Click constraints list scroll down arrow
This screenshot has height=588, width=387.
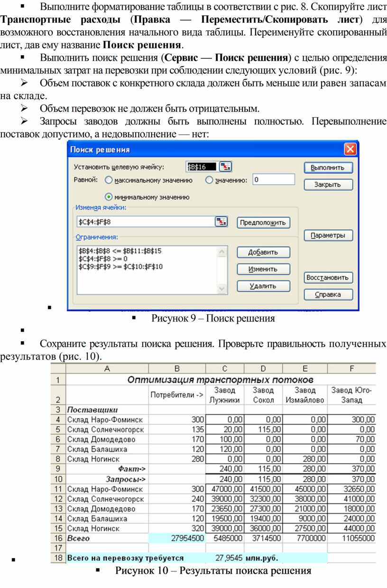point(222,289)
